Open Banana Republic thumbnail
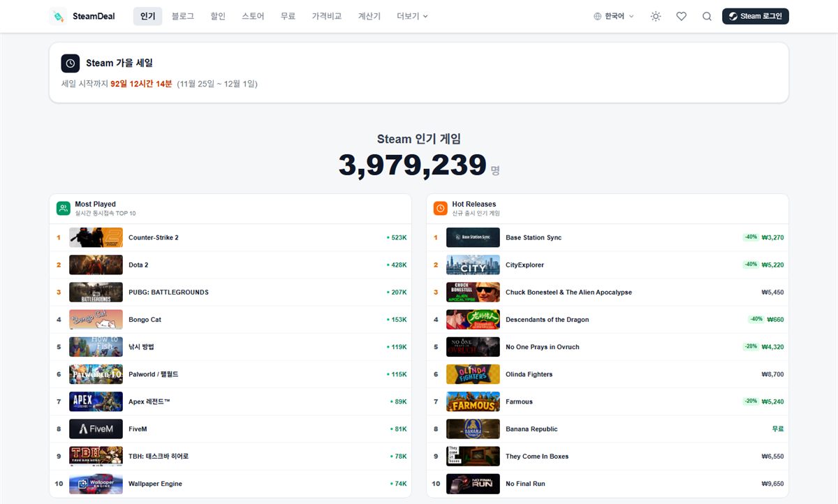Viewport: 838px width, 504px height. 473,429
